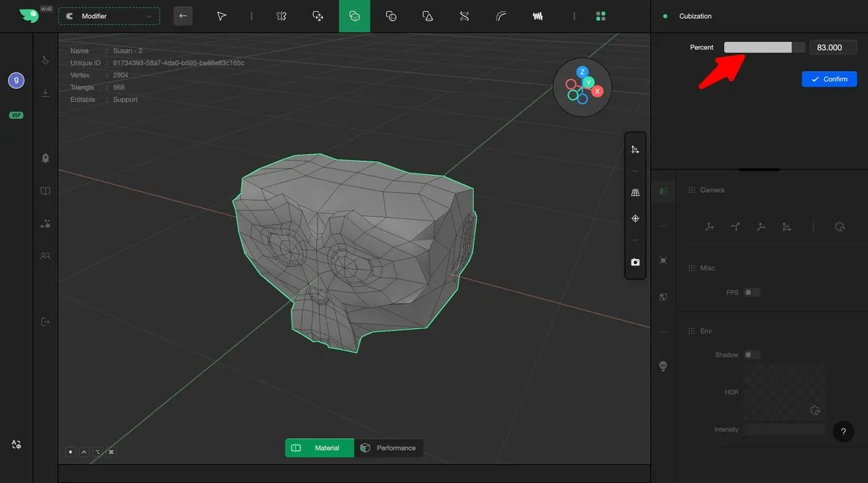
Task: Open the book icon in the left sidebar
Action: click(46, 192)
